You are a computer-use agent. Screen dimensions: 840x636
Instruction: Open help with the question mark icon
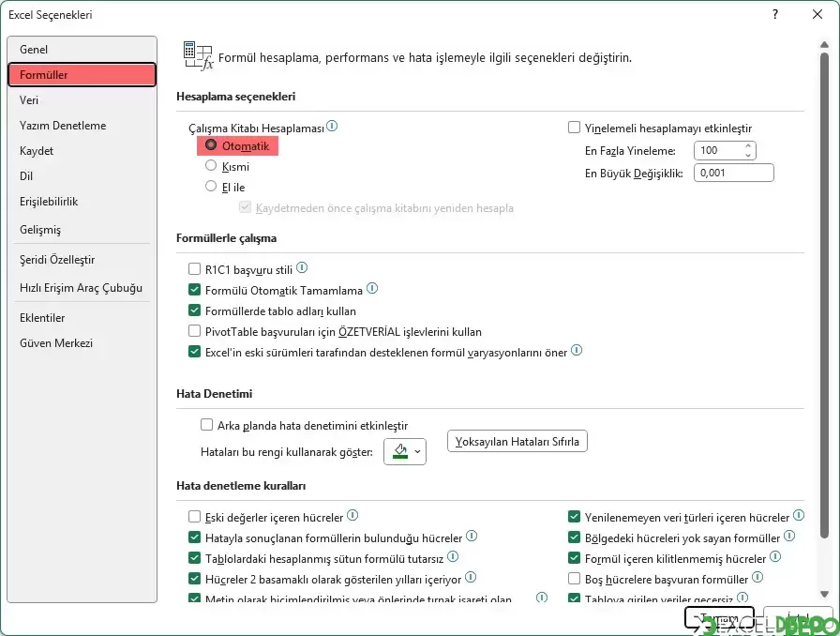click(775, 14)
